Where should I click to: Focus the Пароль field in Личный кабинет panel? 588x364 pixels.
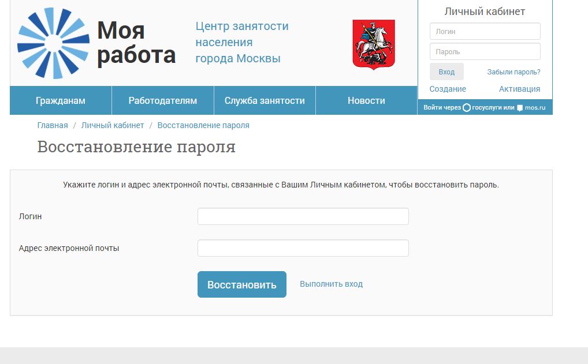tap(485, 51)
